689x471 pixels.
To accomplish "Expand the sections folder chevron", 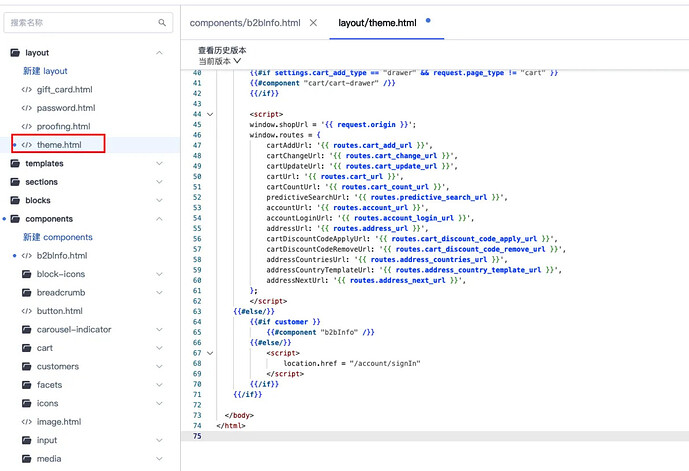I will coord(159,182).
